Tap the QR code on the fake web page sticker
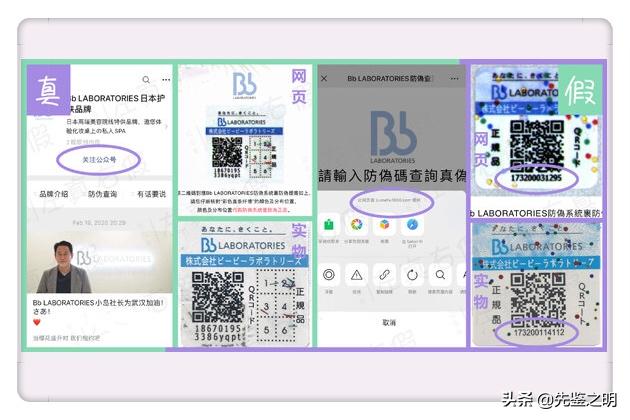630x420 pixels. tap(537, 145)
